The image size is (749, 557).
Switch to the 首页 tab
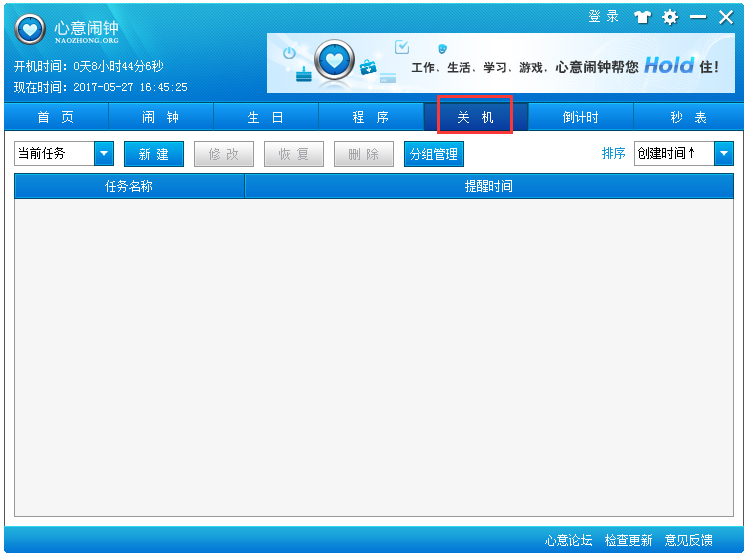click(56, 117)
